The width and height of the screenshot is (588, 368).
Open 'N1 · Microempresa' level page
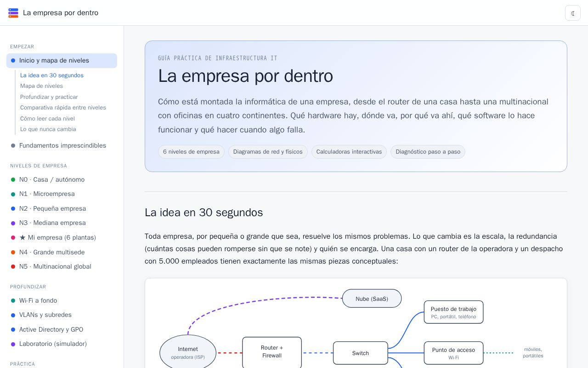click(x=62, y=194)
